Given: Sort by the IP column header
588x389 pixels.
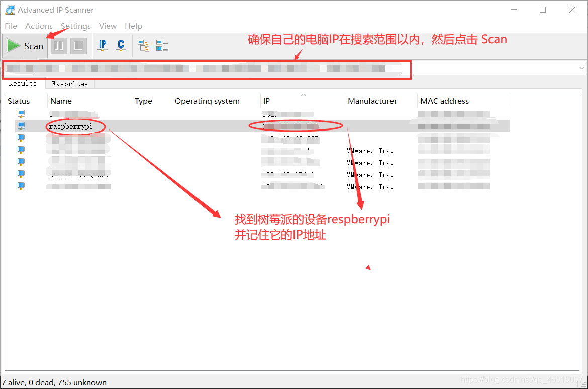Looking at the screenshot, I should pyautogui.click(x=303, y=101).
